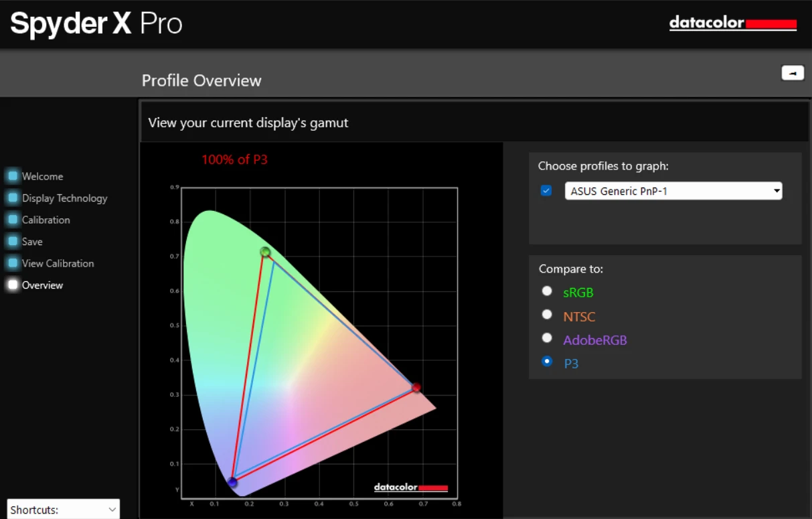Choose the AdobeRGB comparison option
The height and width of the screenshot is (519, 812).
547,338
